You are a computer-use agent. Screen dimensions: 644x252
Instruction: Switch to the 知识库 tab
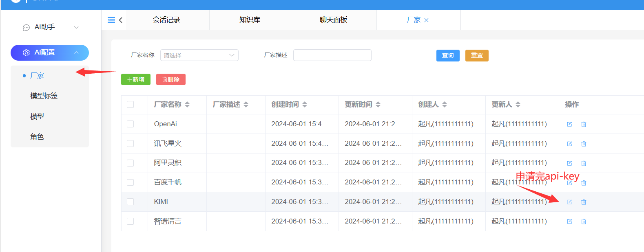(x=250, y=20)
